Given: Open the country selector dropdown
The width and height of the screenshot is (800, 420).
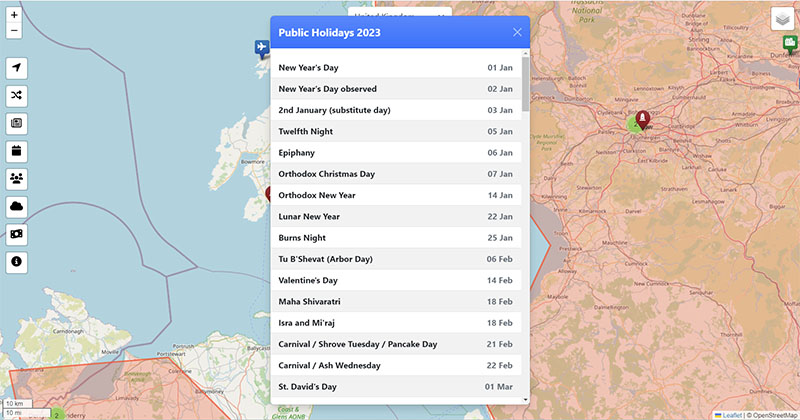Looking at the screenshot, I should [399, 12].
